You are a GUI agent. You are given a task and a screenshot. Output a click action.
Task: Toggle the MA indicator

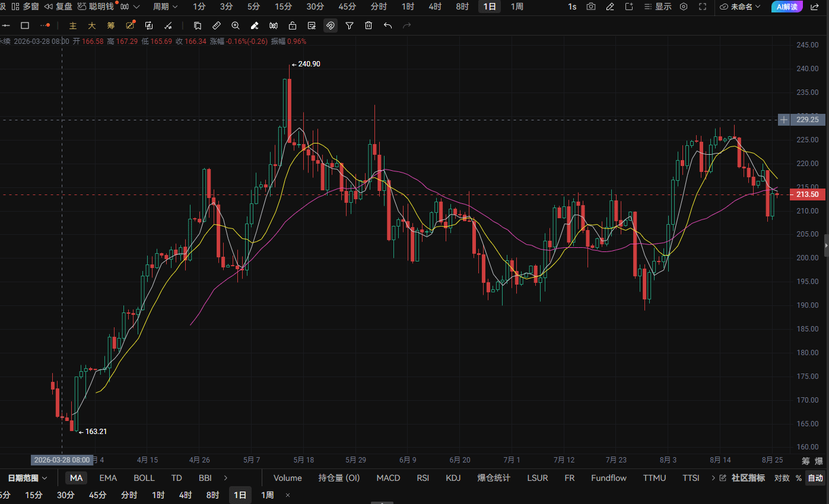76,478
